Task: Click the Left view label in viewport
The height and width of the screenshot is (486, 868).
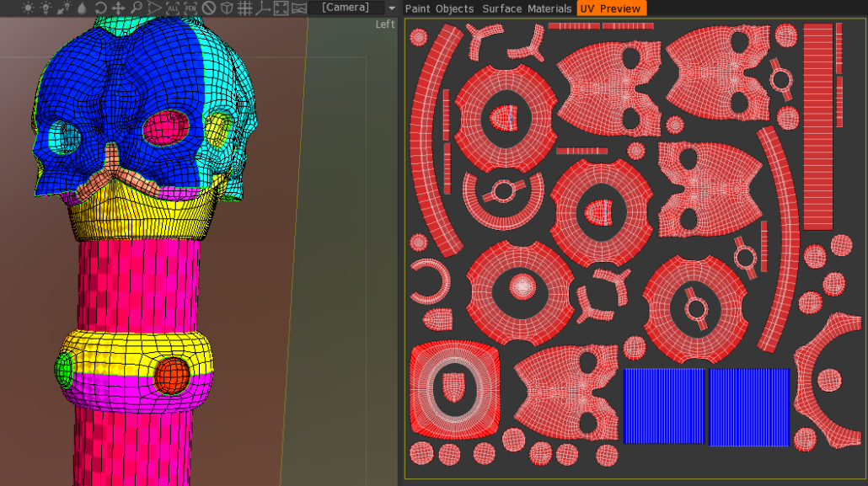Action: 385,24
